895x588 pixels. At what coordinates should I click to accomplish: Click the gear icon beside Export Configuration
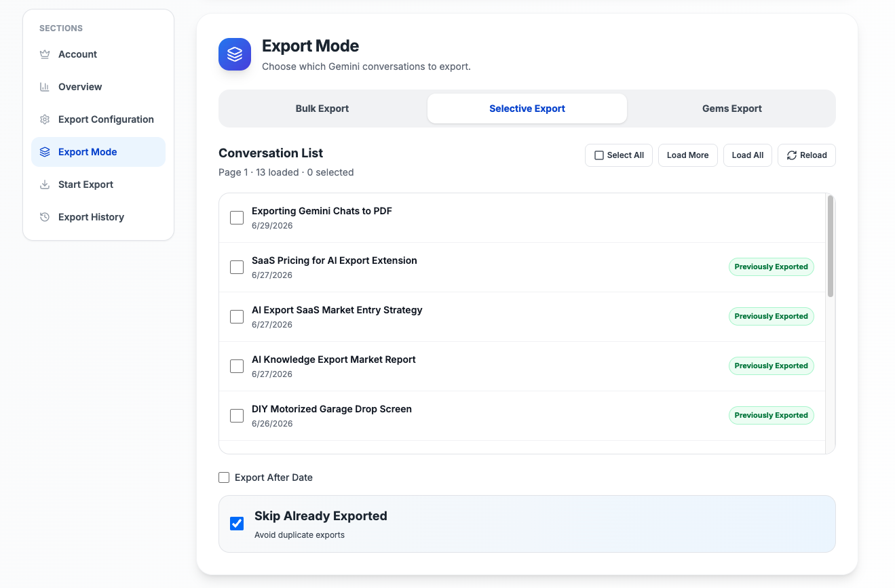click(45, 119)
